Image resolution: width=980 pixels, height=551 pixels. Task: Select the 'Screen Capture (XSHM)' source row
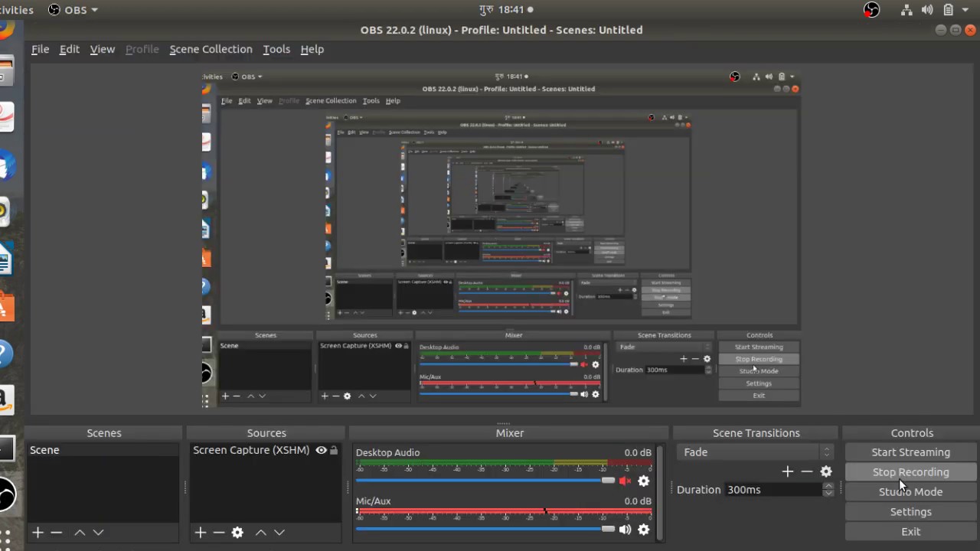coord(266,450)
